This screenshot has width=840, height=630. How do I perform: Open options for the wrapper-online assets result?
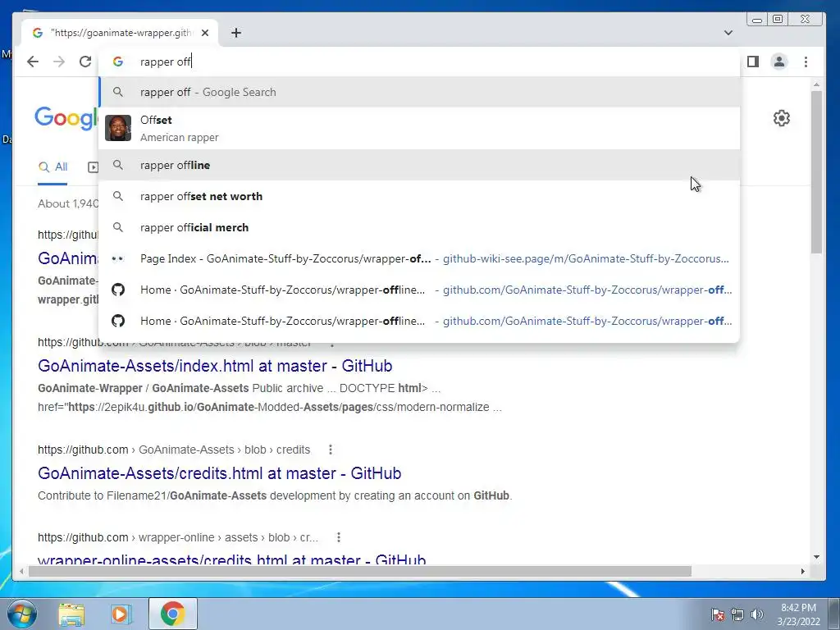[x=339, y=537]
